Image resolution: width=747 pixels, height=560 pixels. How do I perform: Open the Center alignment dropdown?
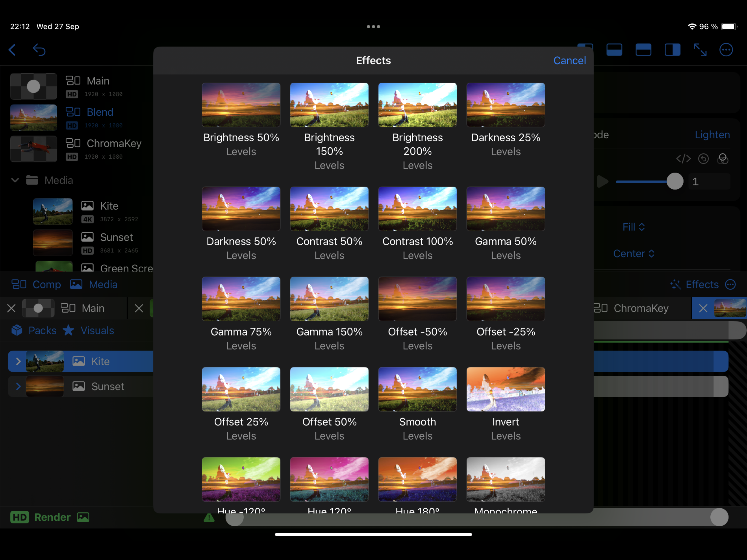pos(634,254)
